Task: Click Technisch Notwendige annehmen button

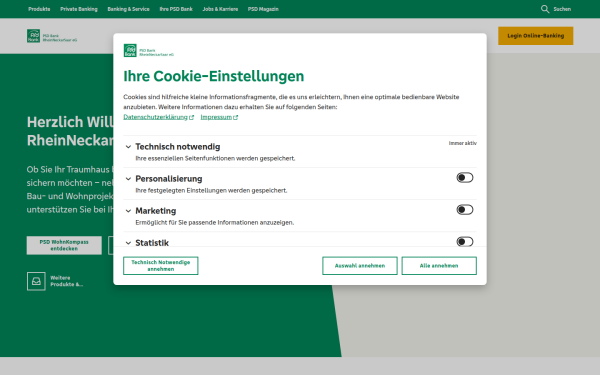Action: point(161,266)
